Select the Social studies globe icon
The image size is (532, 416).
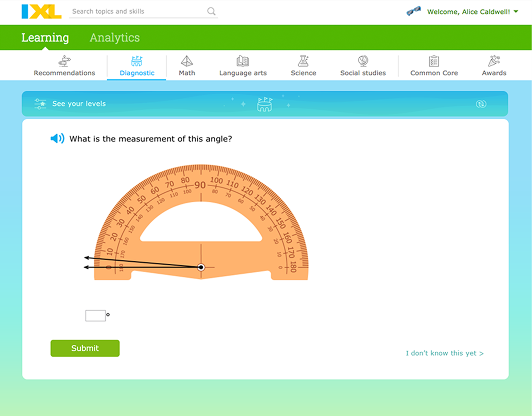[x=363, y=61]
